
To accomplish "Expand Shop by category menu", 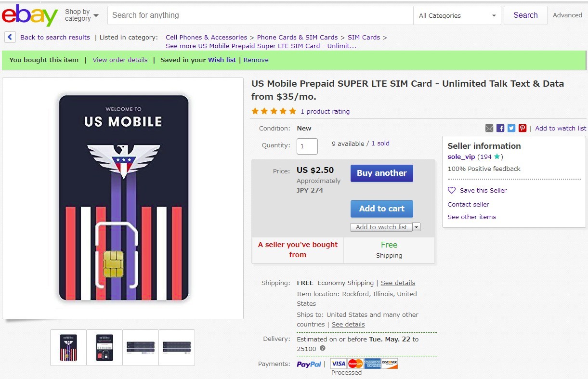I will click(x=82, y=15).
